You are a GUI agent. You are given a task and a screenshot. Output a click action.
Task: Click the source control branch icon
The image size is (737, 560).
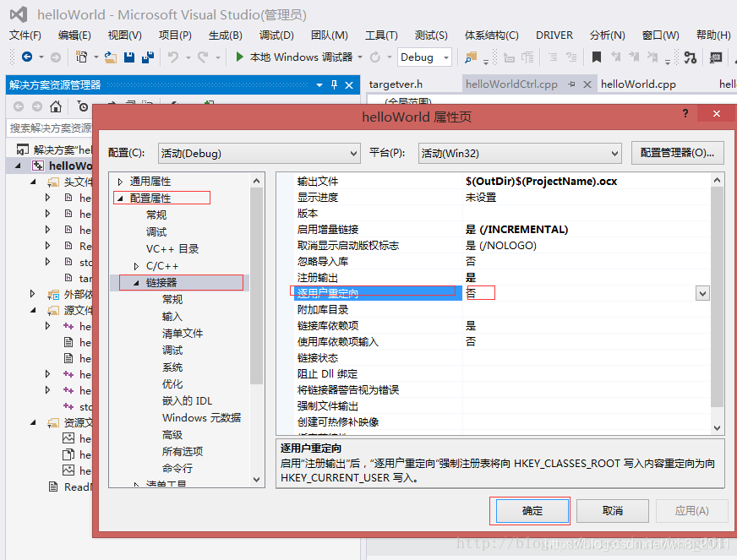coord(691,57)
